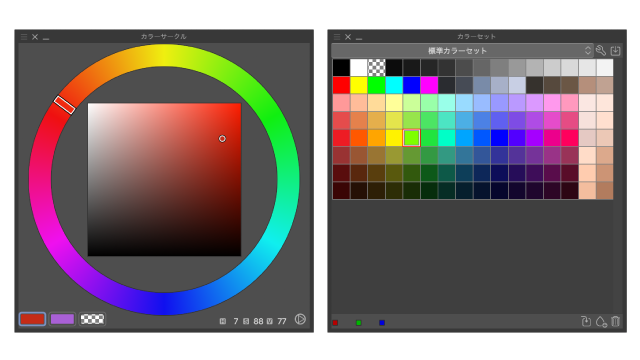
Task: Click the add color droplet icon
Action: [x=601, y=322]
